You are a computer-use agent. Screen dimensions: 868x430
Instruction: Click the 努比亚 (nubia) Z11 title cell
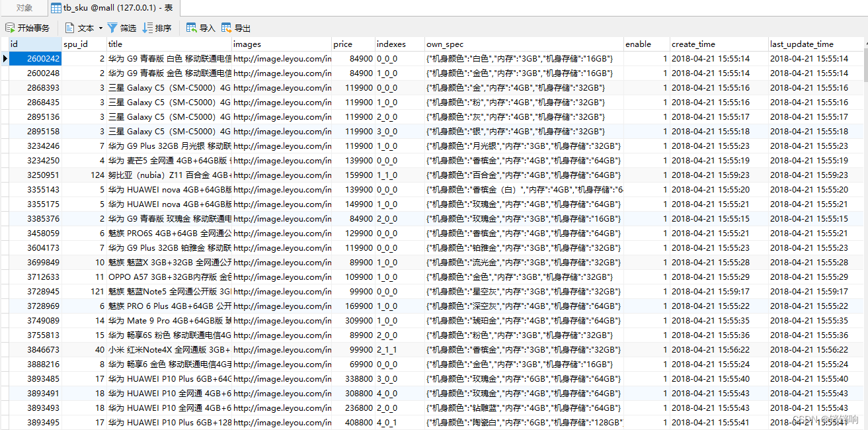[x=169, y=175]
